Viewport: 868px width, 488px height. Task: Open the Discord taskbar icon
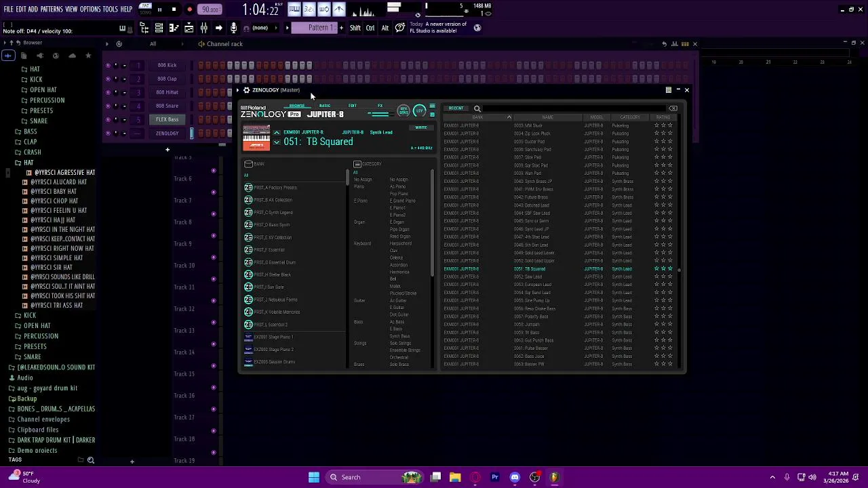(515, 477)
